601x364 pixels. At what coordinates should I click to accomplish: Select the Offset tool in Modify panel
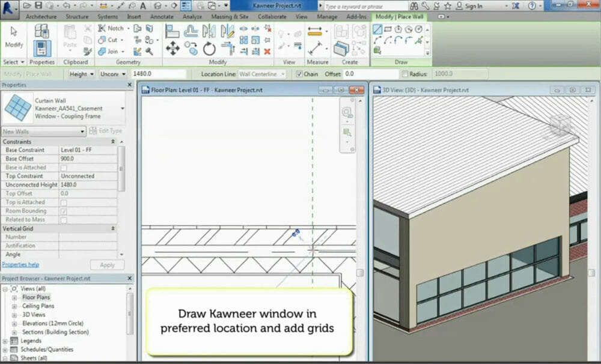191,31
